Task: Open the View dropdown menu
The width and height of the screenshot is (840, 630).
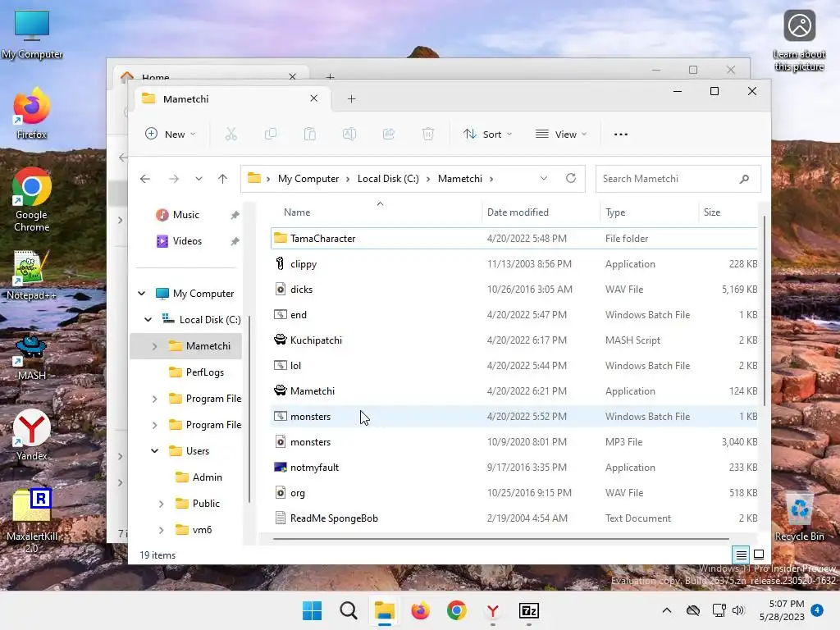Action: [561, 134]
